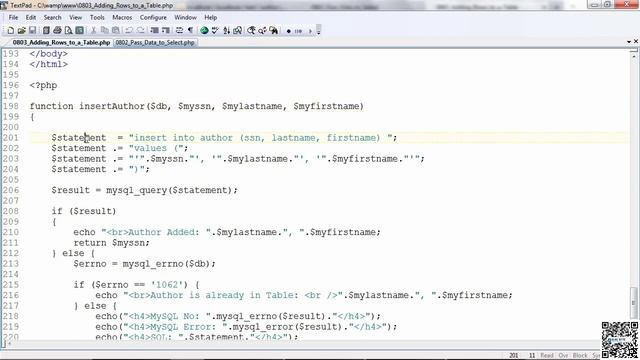This screenshot has width=640, height=360.
Task: Click on the '<?php' tag on line 196
Action: point(43,85)
